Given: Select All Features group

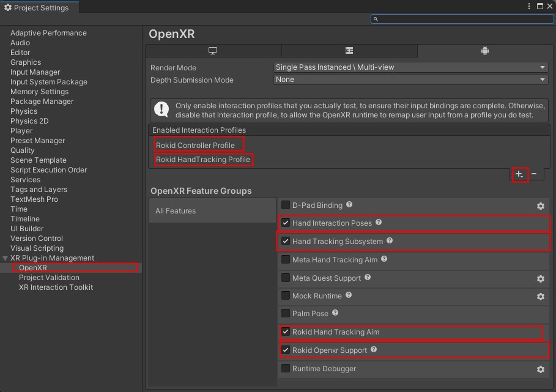Looking at the screenshot, I should point(212,211).
